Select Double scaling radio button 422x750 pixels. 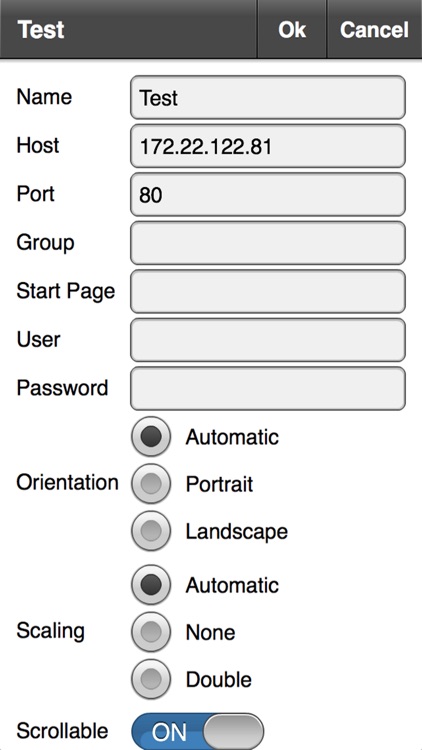pos(151,679)
